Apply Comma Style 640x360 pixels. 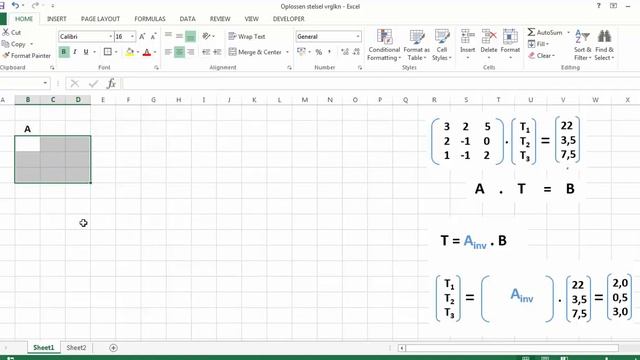coord(329,52)
